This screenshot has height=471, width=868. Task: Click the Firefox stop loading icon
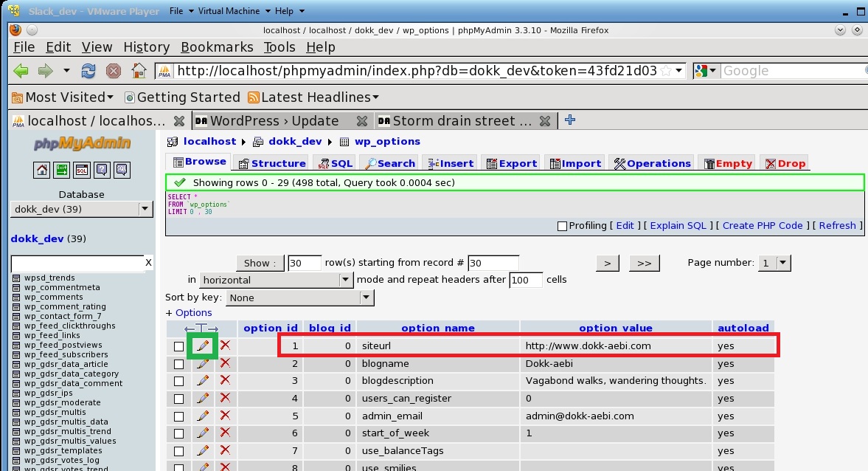[x=113, y=71]
